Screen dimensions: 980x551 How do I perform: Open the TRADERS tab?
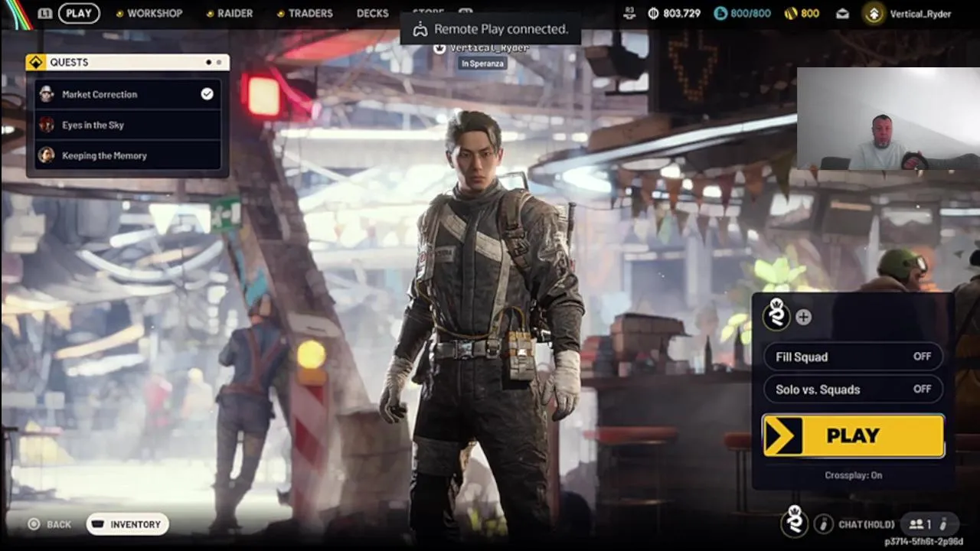(x=305, y=13)
